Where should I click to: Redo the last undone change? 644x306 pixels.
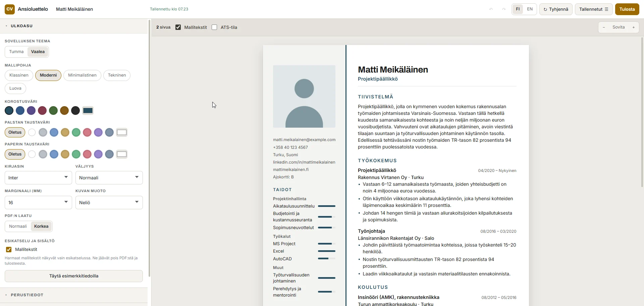tap(504, 9)
